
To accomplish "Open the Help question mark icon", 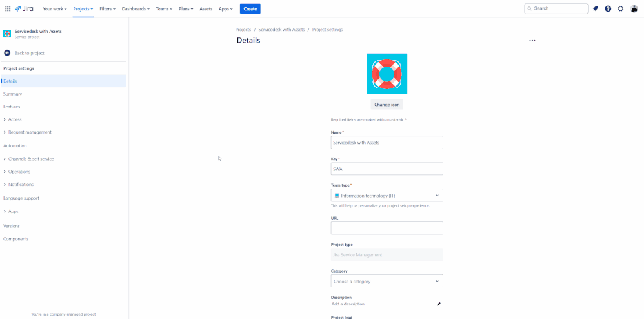I will [x=608, y=8].
